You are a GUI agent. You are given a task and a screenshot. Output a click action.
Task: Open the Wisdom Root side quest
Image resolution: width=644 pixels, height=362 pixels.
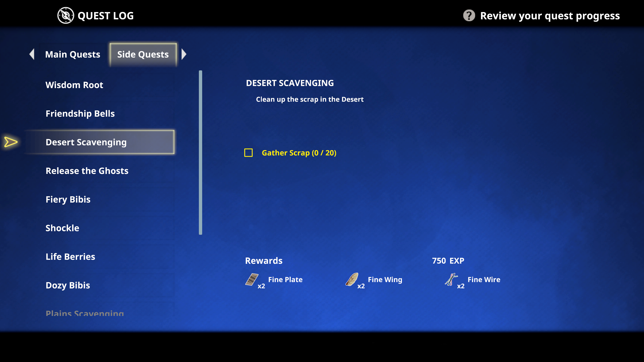(x=74, y=84)
